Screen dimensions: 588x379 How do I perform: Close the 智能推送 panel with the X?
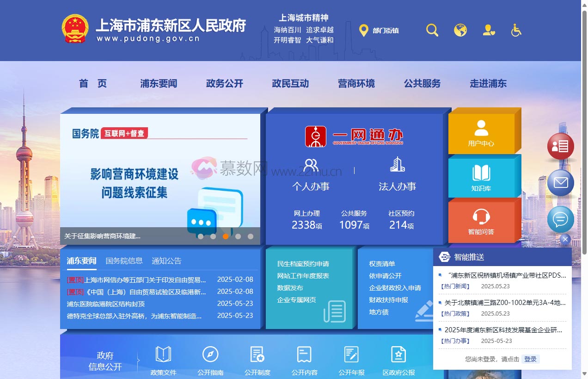coord(565,239)
